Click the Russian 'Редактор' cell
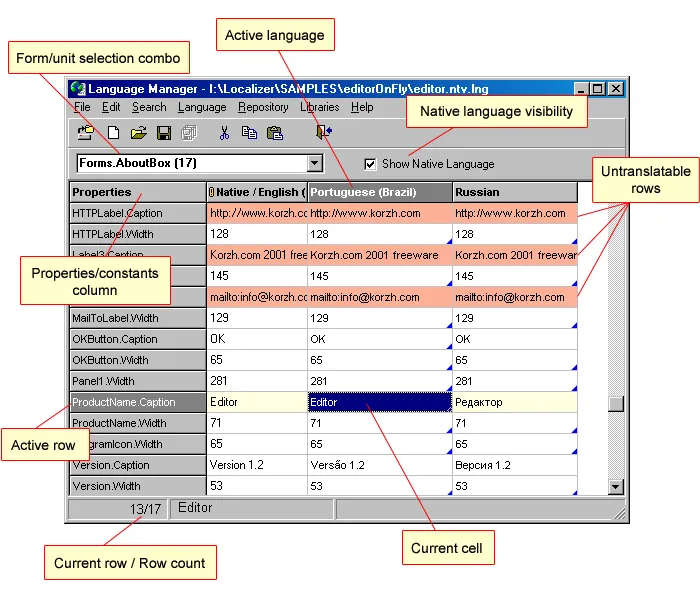The width and height of the screenshot is (700, 600). pyautogui.click(x=514, y=402)
